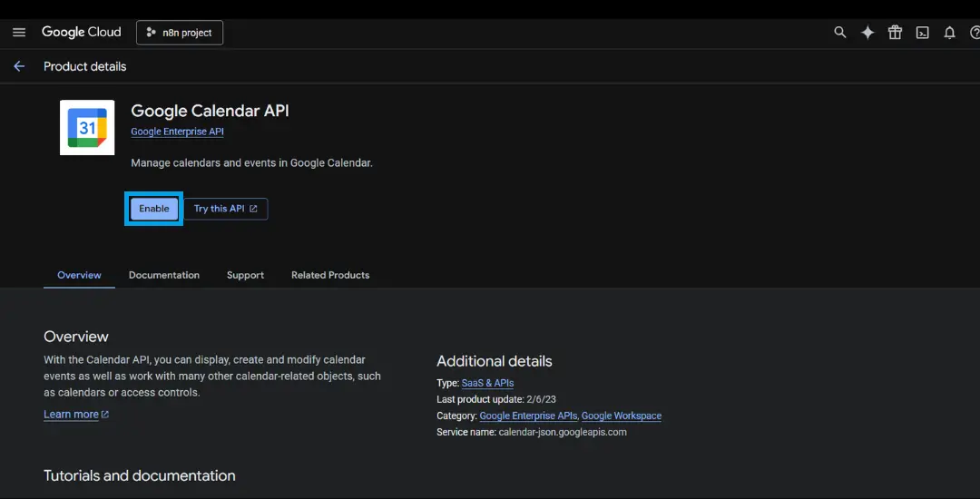This screenshot has width=980, height=499.
Task: Open the Related Products tab
Action: pyautogui.click(x=330, y=275)
